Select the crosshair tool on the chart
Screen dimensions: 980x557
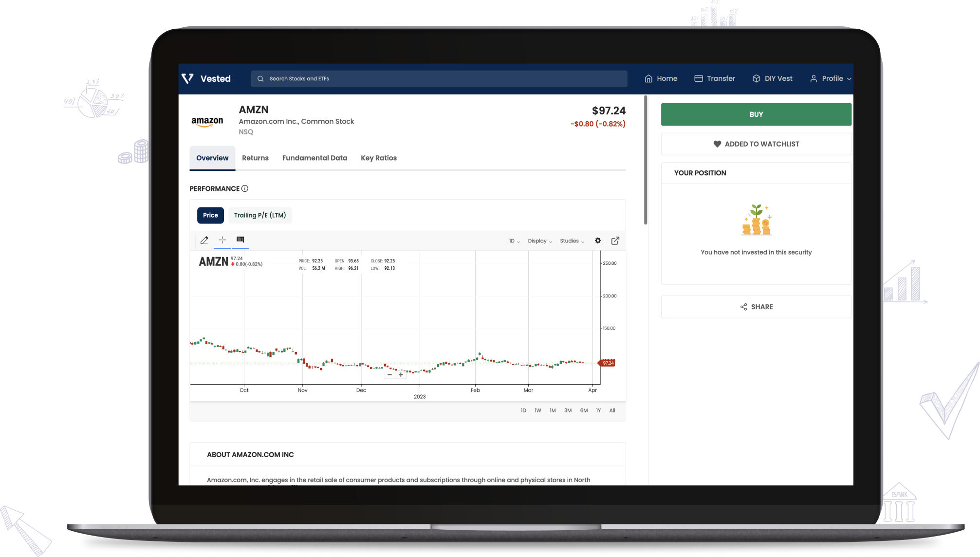click(x=222, y=240)
